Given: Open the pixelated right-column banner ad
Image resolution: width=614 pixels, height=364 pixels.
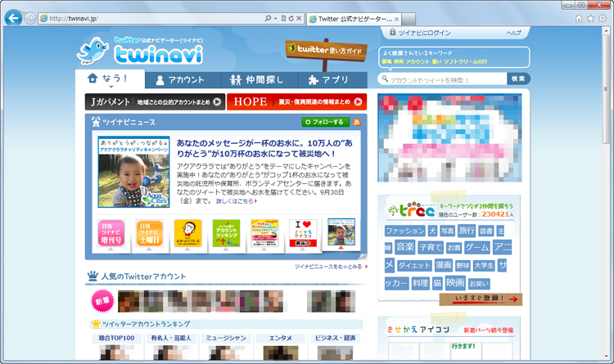Looking at the screenshot, I should pos(449,137).
